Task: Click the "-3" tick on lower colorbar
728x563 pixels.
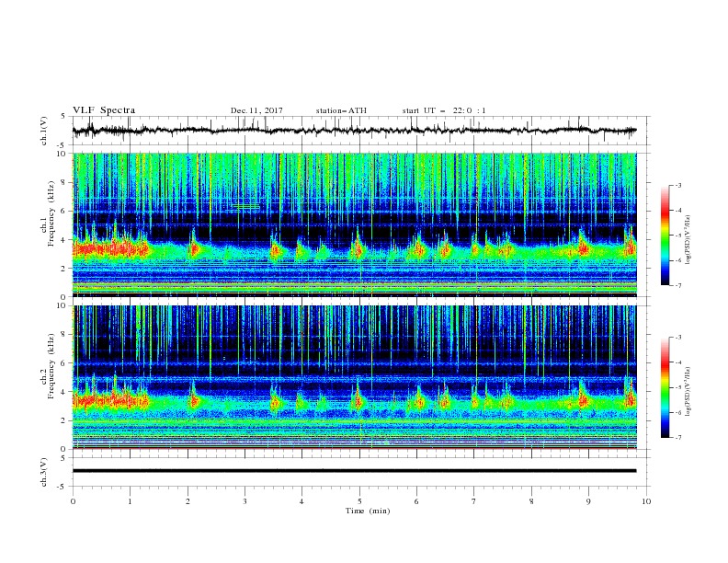Action: tap(677, 338)
